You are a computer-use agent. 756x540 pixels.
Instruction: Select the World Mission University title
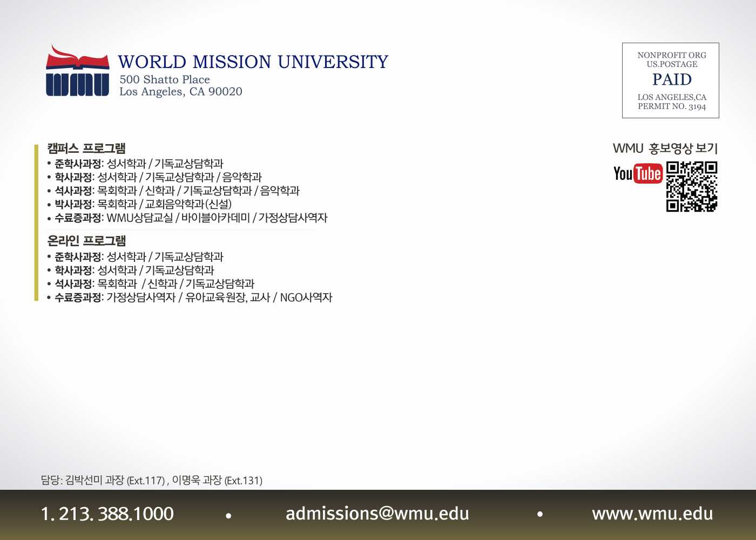click(253, 62)
